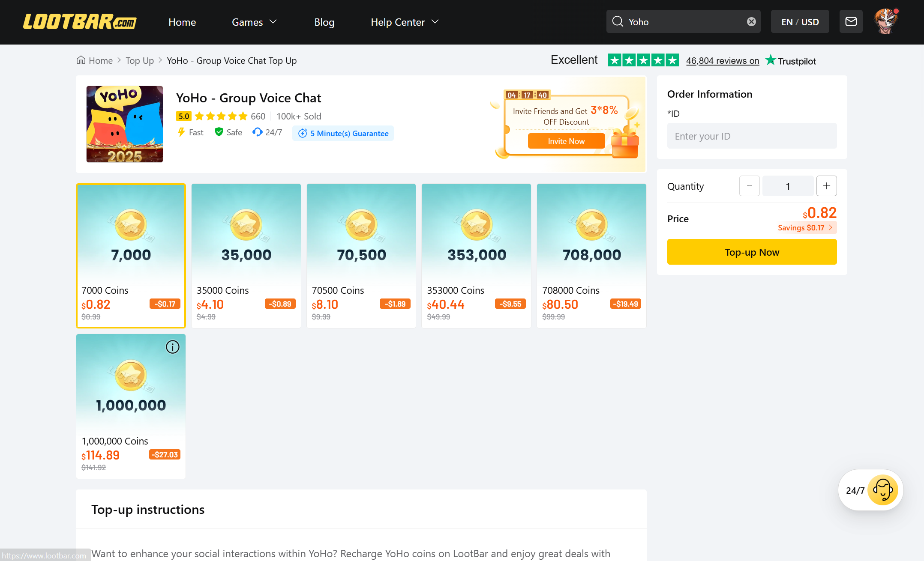This screenshot has height=561, width=924.
Task: Click the info icon on 1,000,000 card
Action: click(173, 347)
